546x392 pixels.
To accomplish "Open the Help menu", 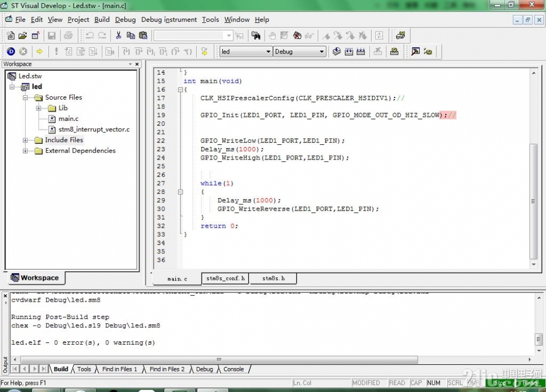I will click(x=262, y=20).
